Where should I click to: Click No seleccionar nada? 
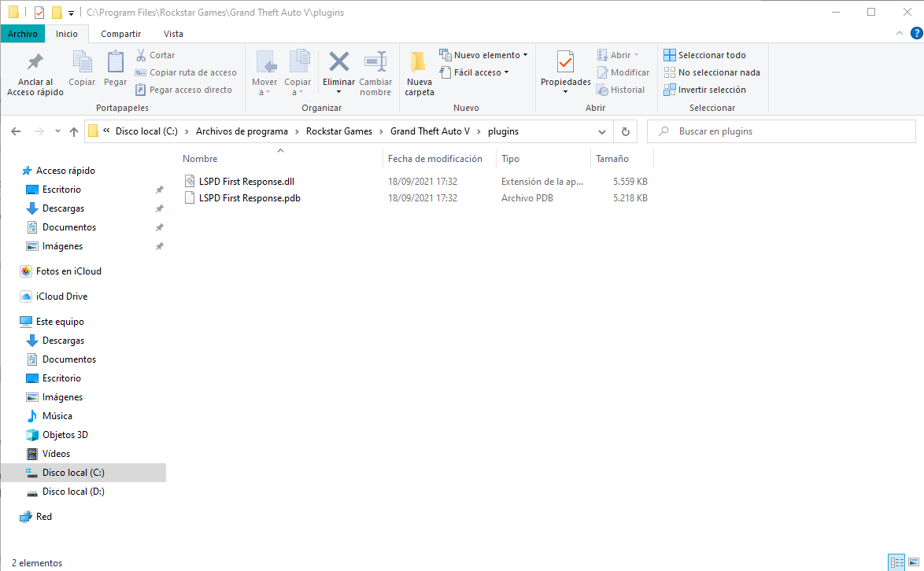point(711,72)
